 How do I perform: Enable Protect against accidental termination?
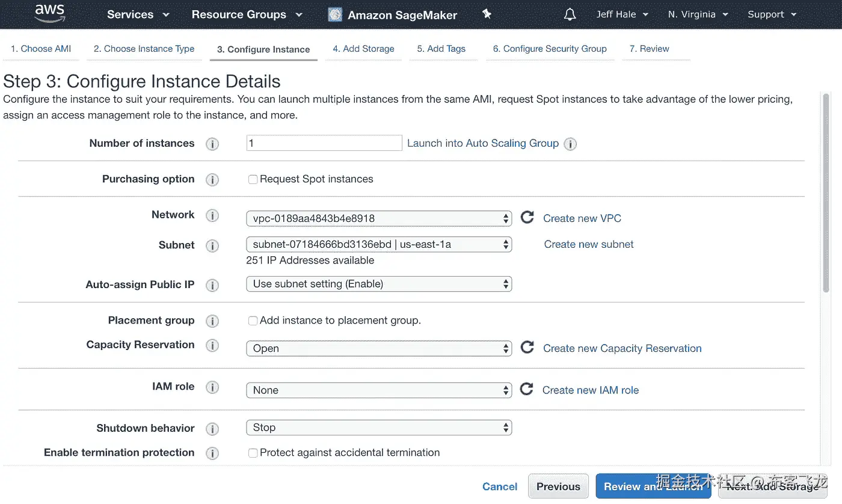tap(253, 453)
